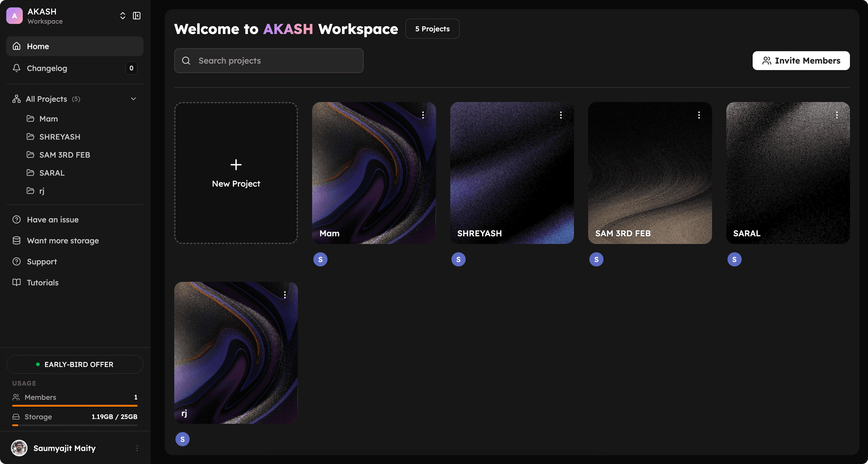
Task: Click the Invite Members button
Action: [801, 61]
